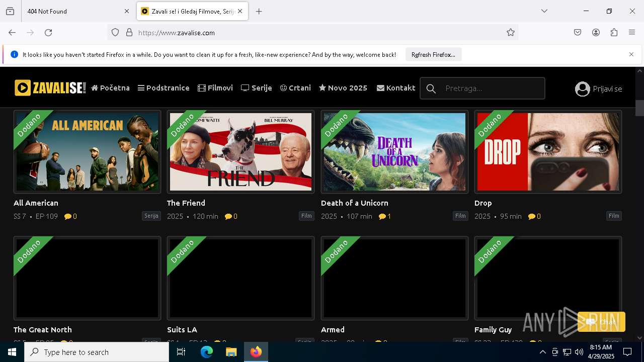The image size is (644, 362).
Task: Open the tracking protection shield
Action: pyautogui.click(x=115, y=33)
